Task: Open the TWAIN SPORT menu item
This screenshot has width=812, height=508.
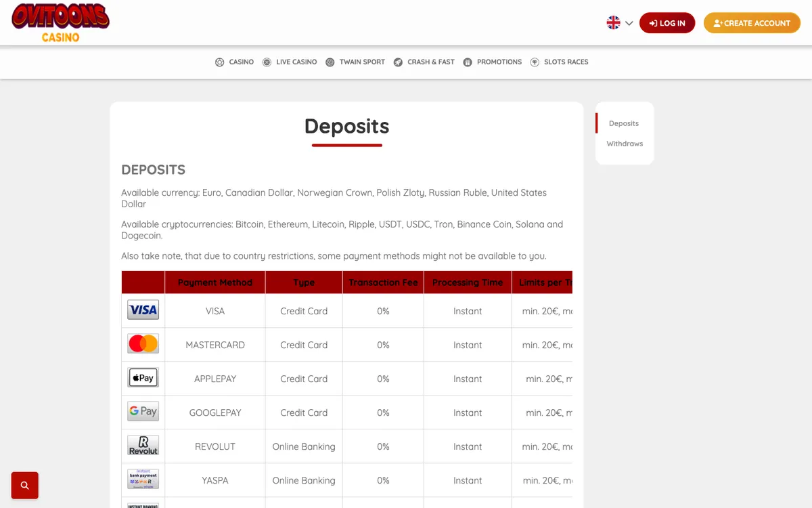Action: coord(355,62)
